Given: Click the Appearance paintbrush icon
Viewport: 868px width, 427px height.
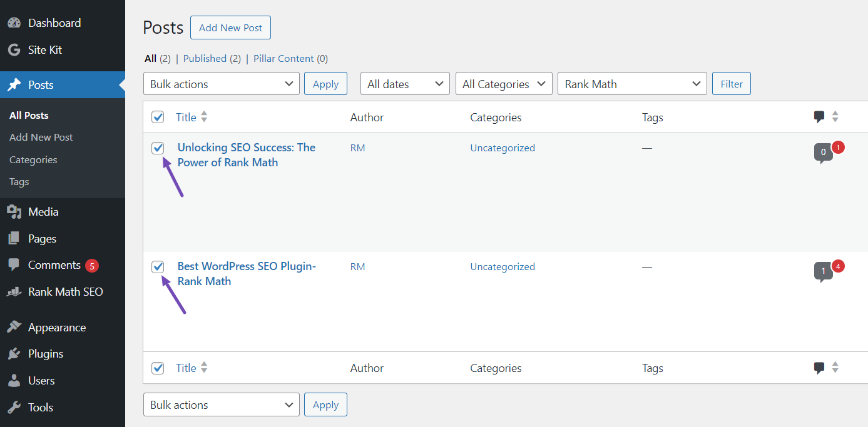Looking at the screenshot, I should [x=14, y=328].
